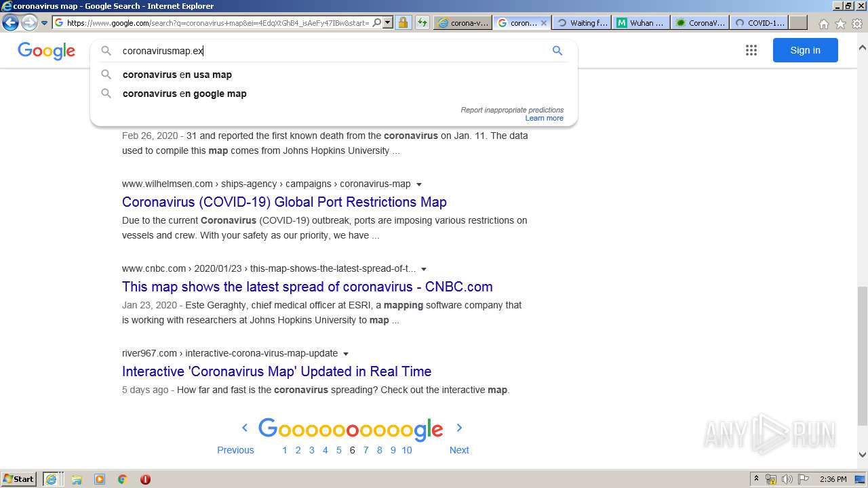Open Favorites star icon
The width and height of the screenshot is (868, 488).
coord(840,24)
